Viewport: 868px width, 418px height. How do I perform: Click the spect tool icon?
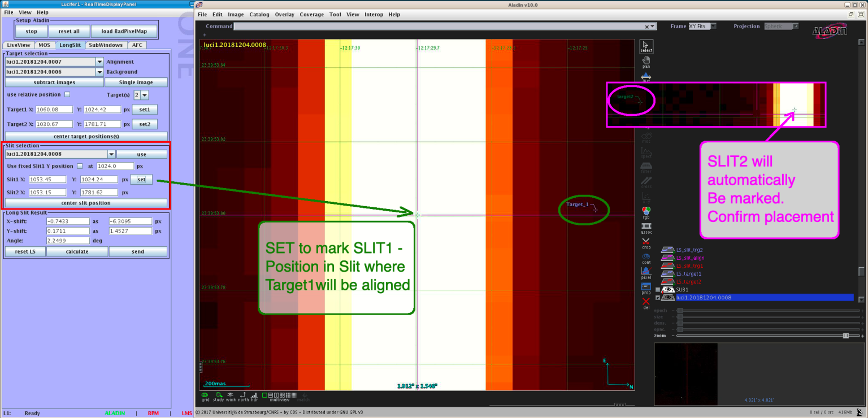646,153
